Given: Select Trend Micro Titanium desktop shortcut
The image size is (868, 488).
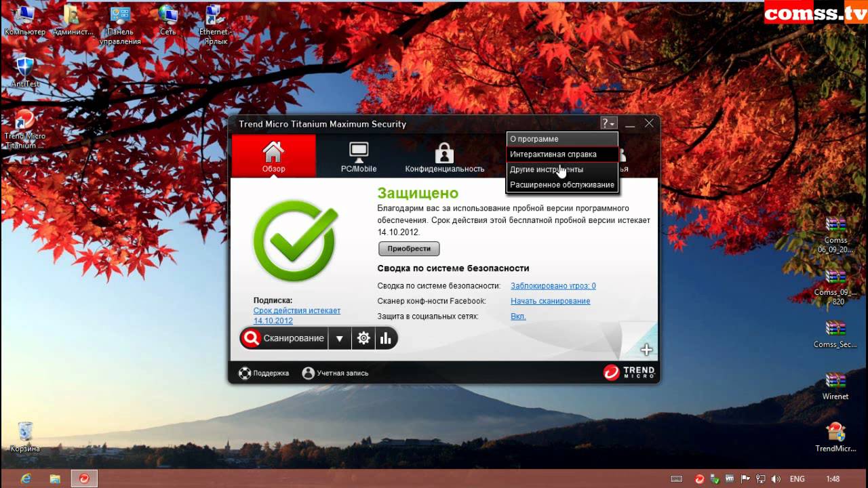Looking at the screenshot, I should (25, 129).
